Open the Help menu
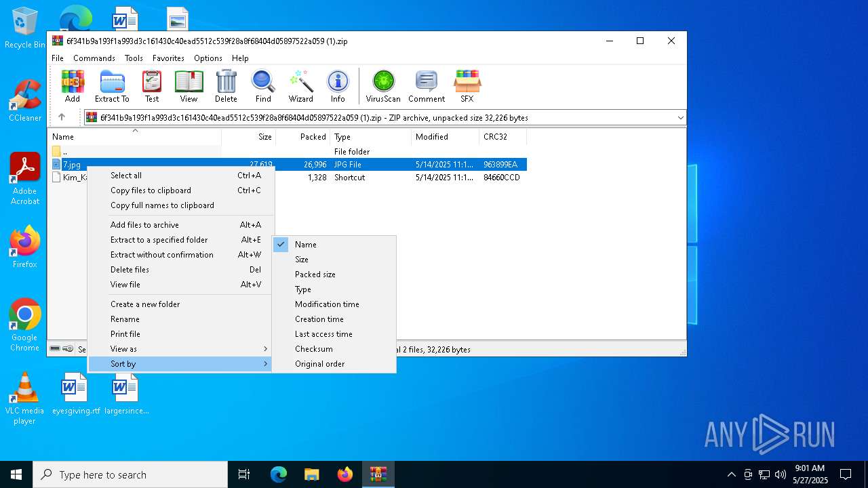 240,58
